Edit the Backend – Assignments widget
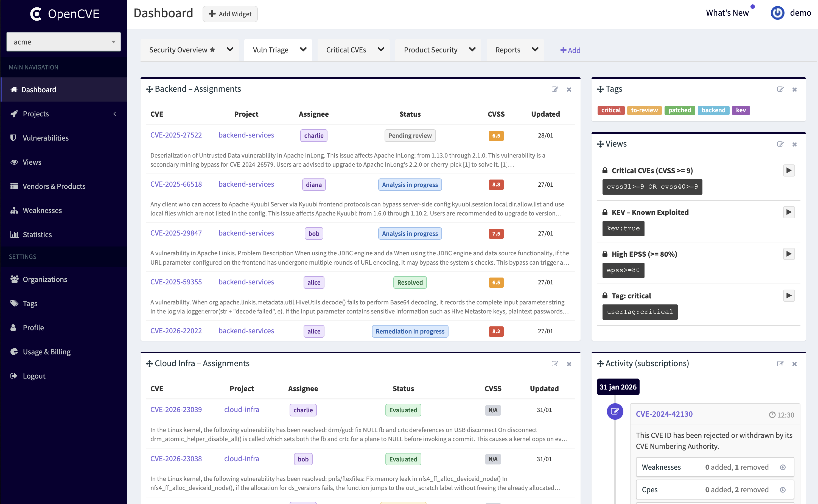This screenshot has width=818, height=504. coord(555,89)
